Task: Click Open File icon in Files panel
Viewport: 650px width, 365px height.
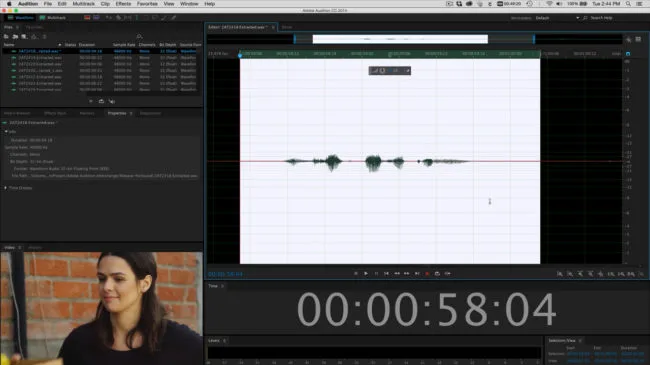Action: coord(6,36)
